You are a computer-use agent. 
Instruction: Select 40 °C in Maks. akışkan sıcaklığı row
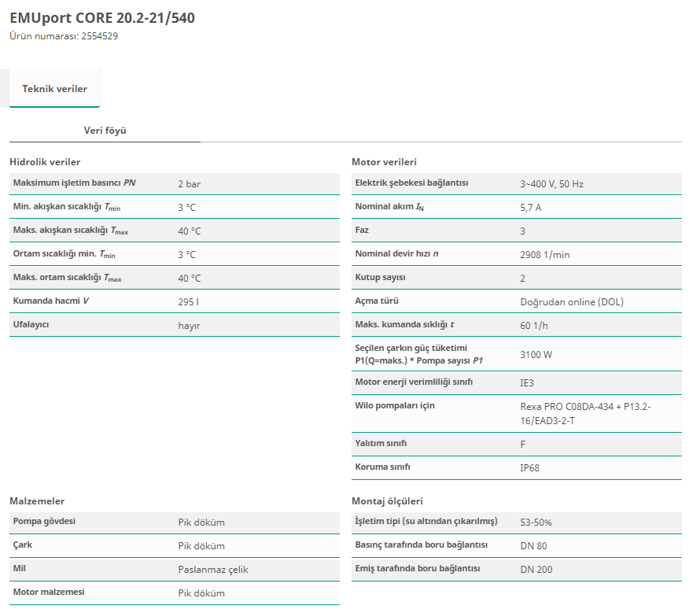coord(190,231)
